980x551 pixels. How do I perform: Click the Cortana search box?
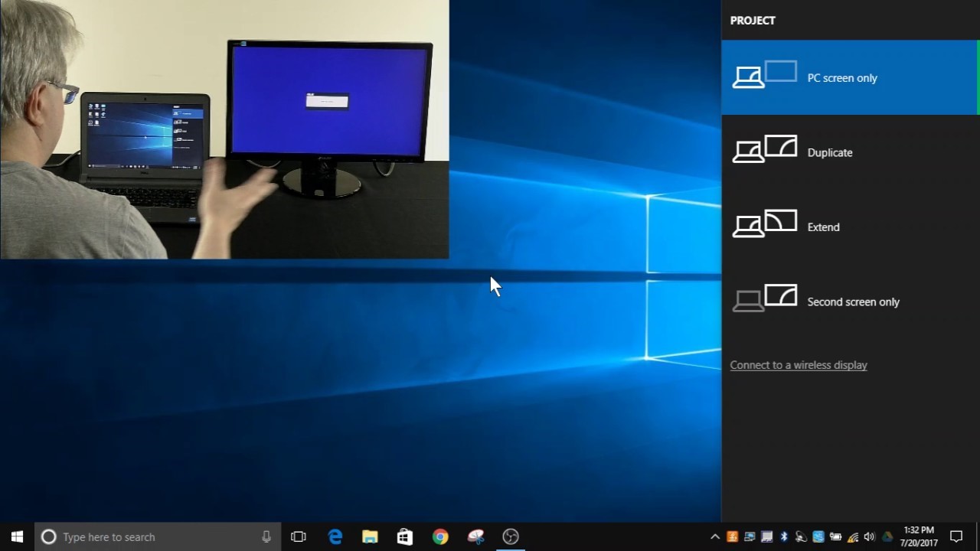158,536
